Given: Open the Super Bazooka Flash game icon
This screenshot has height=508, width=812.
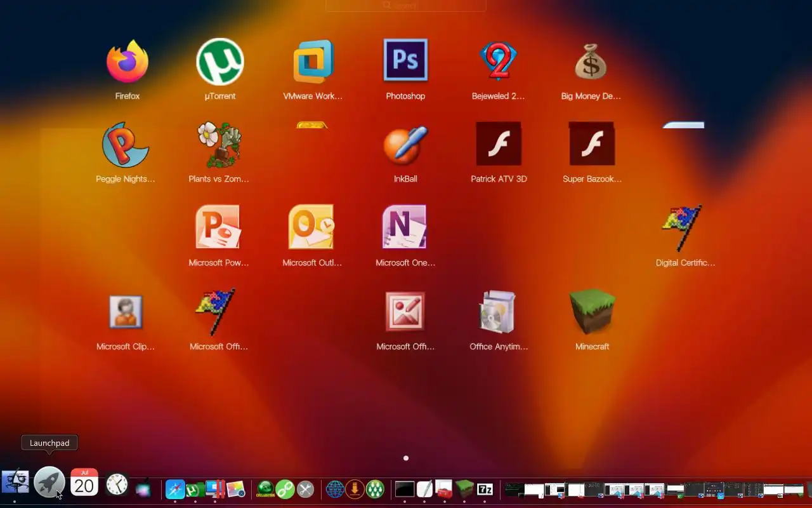Looking at the screenshot, I should [x=592, y=144].
